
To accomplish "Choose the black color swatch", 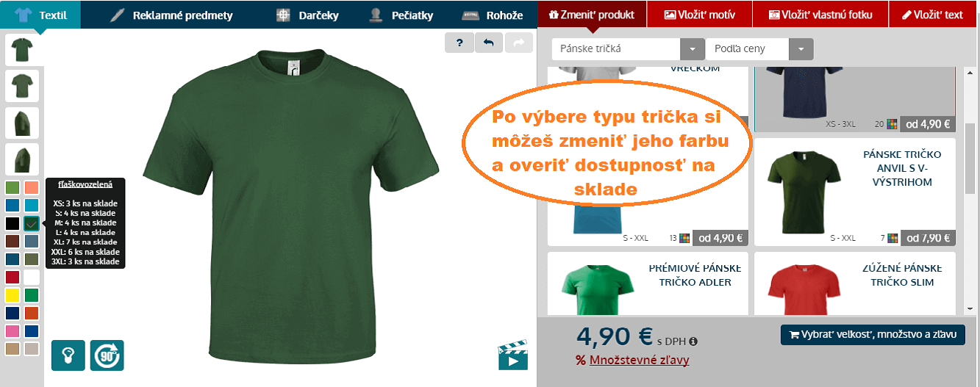I will coord(12,223).
